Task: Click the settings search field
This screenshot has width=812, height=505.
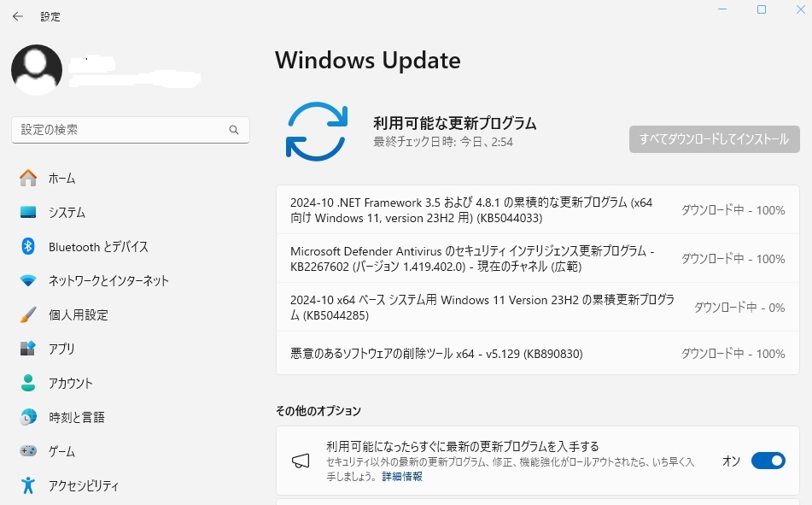Action: [x=120, y=130]
